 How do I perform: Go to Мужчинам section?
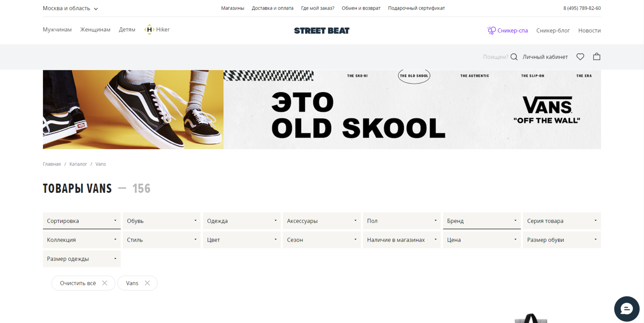(57, 30)
